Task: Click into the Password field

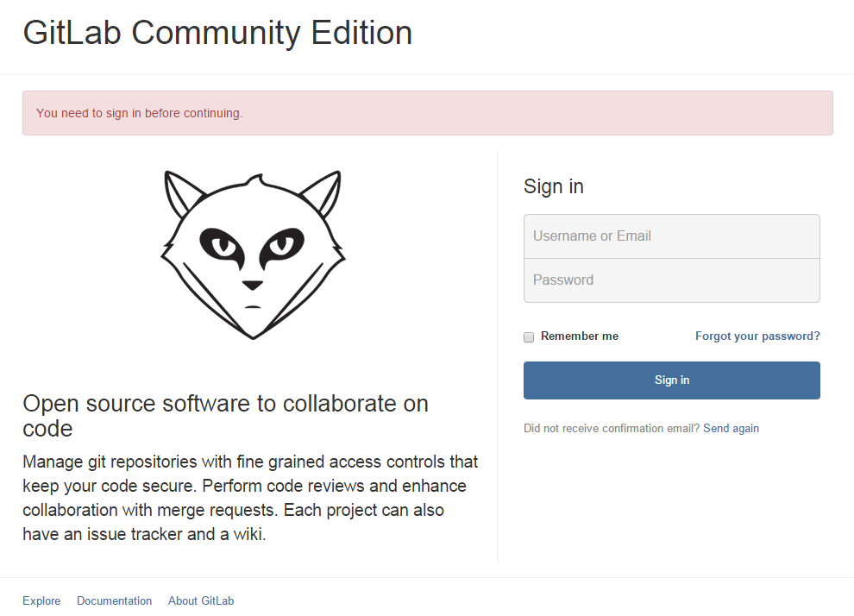Action: pyautogui.click(x=671, y=280)
